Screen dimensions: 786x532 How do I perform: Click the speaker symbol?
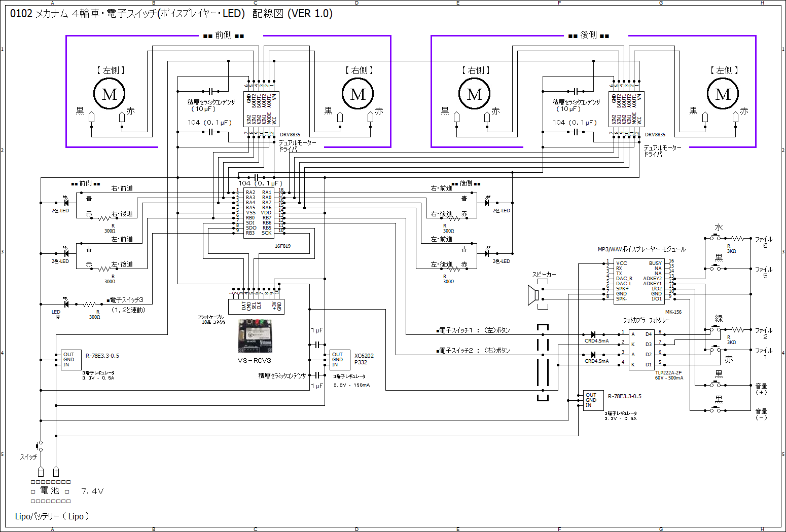[533, 295]
